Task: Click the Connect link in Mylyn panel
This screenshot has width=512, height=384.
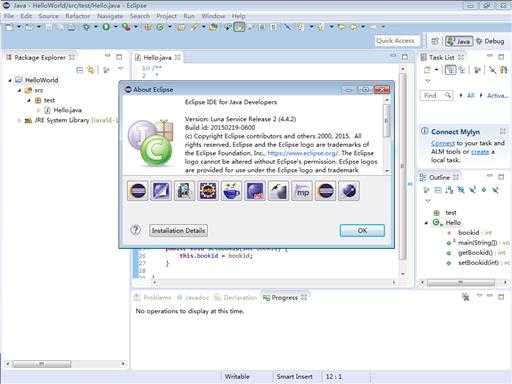Action: (x=443, y=143)
